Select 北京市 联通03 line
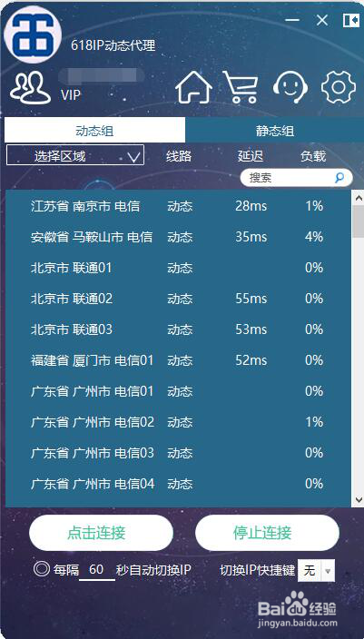The image size is (364, 639). [178, 329]
